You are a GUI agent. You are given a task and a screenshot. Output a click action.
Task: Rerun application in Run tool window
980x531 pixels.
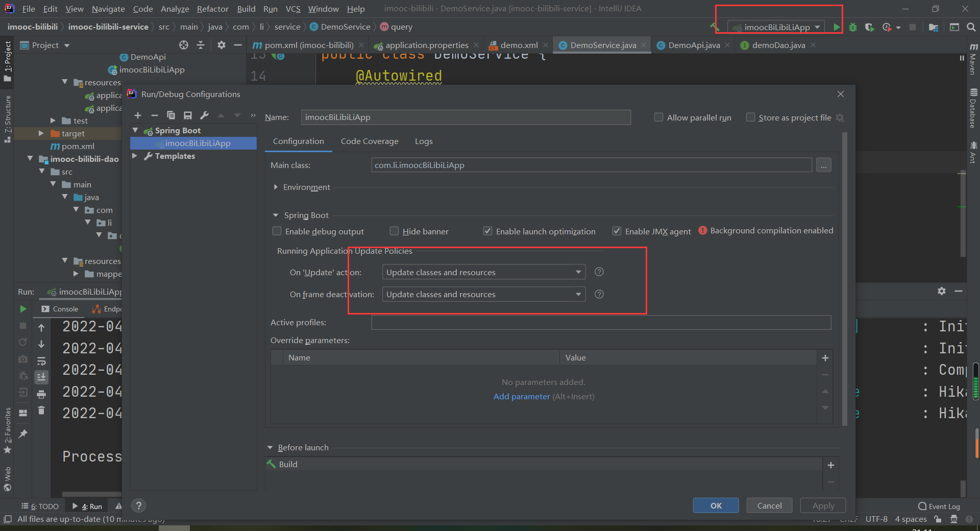23,309
